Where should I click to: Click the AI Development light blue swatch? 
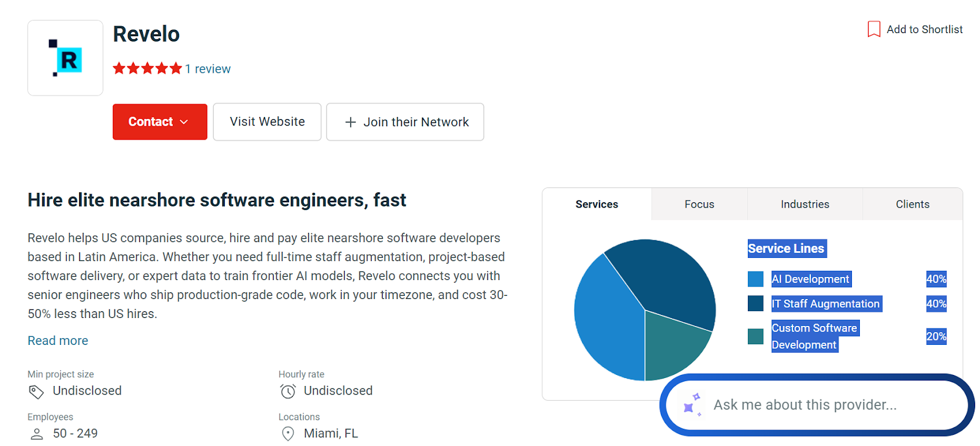coord(756,279)
